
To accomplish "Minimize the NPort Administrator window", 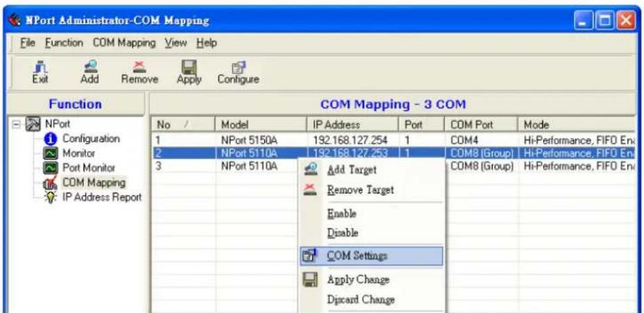I will 584,21.
